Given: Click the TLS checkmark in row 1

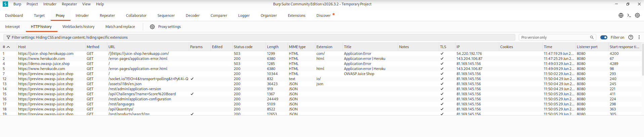Looking at the screenshot, I should 442,54.
